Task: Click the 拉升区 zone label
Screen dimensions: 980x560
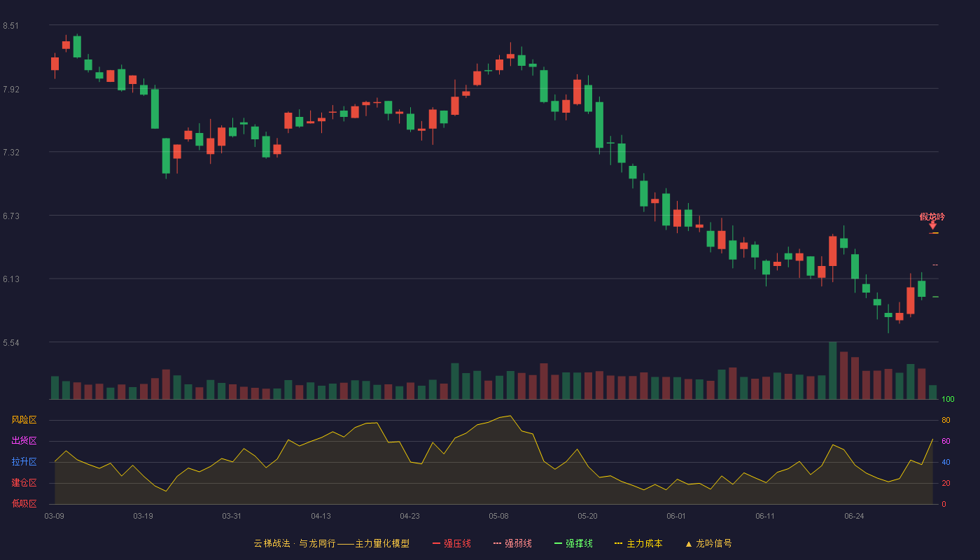Action: [24, 462]
